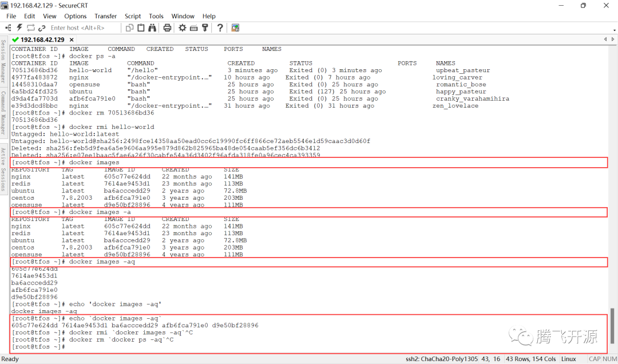The height and width of the screenshot is (364, 618).
Task: Open Find with the binoculars icon
Action: [x=152, y=27]
